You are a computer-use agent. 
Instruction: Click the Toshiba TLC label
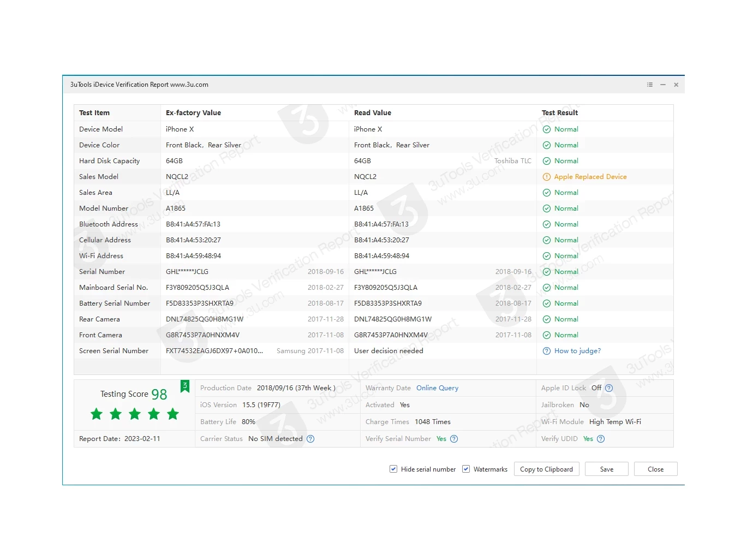(x=513, y=161)
